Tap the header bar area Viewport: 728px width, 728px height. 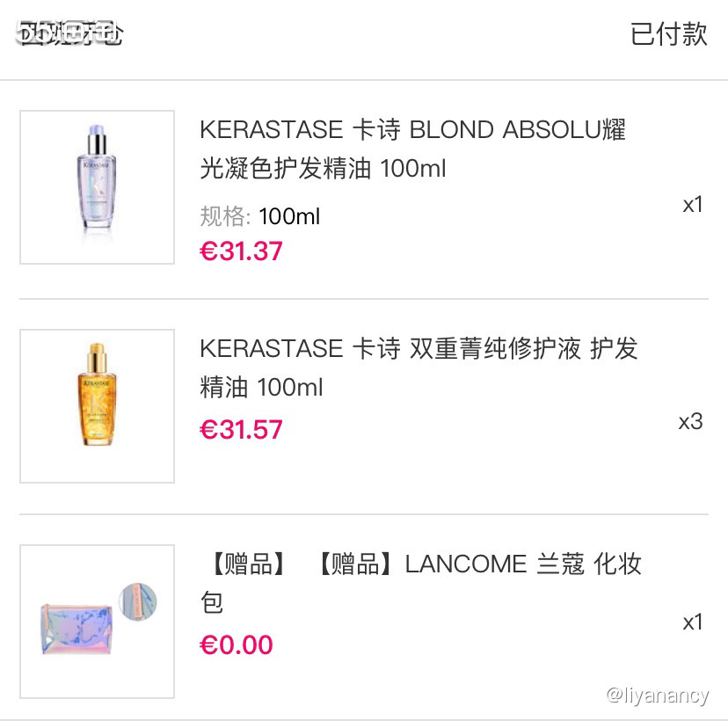point(364,35)
